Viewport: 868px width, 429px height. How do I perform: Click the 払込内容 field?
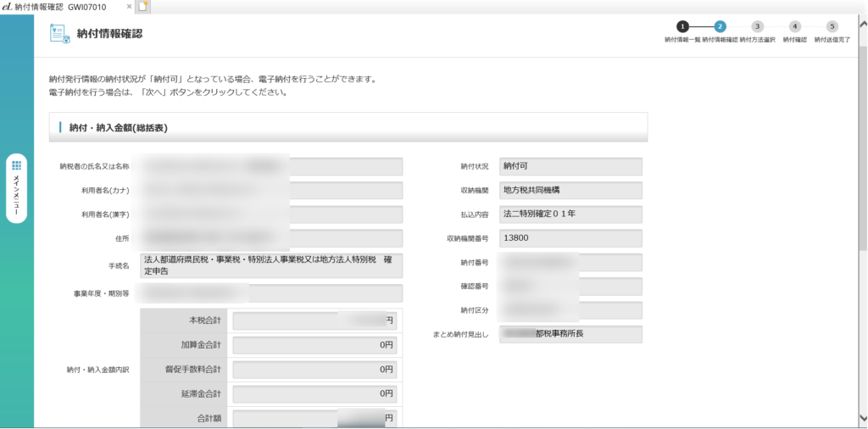pos(570,214)
